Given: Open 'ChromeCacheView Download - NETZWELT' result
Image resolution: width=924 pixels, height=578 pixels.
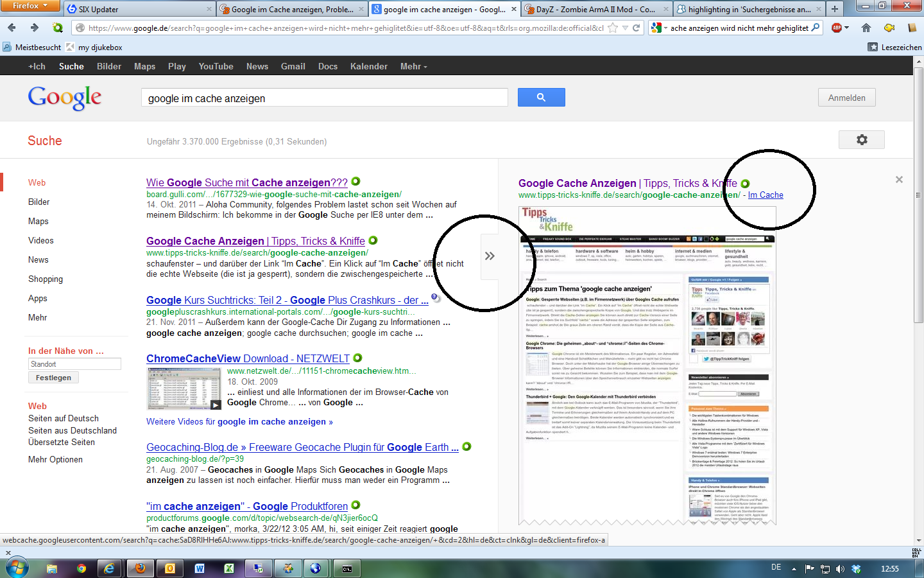Looking at the screenshot, I should (248, 358).
